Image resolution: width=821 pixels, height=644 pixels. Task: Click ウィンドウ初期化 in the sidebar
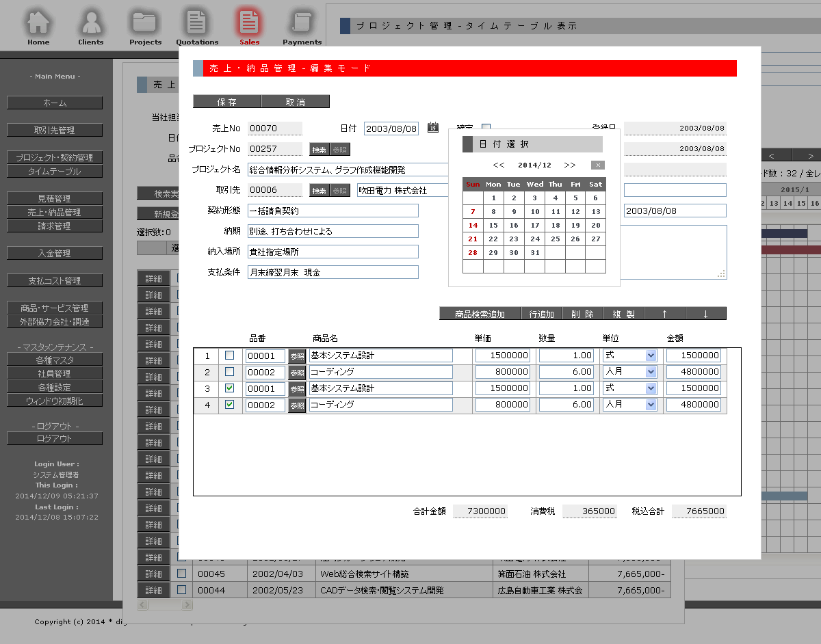[55, 401]
